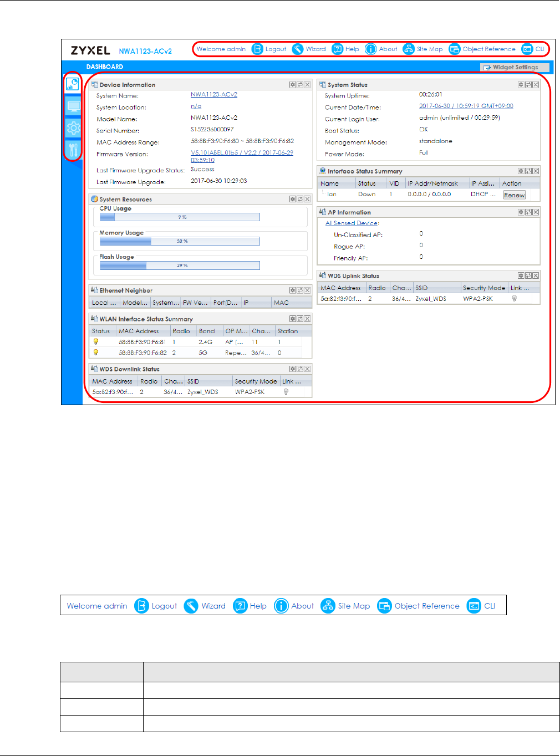Open CLI icon in dashboard header

tap(527, 49)
